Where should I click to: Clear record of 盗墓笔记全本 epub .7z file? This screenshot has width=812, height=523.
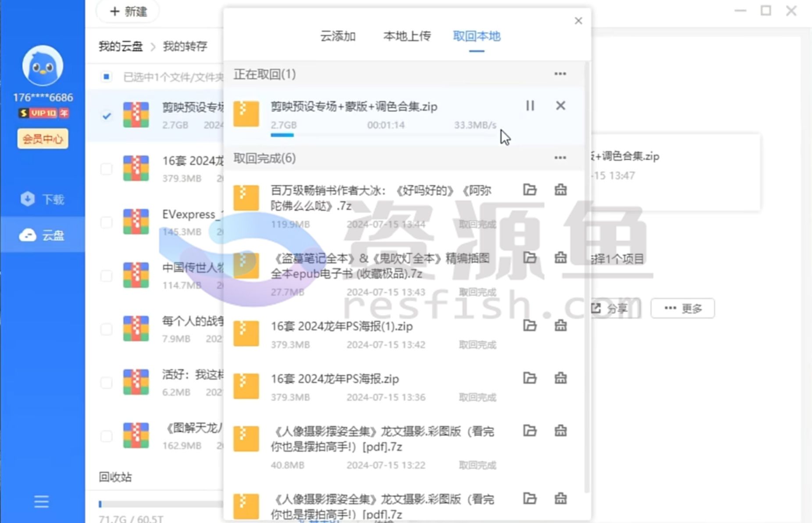[x=560, y=258]
